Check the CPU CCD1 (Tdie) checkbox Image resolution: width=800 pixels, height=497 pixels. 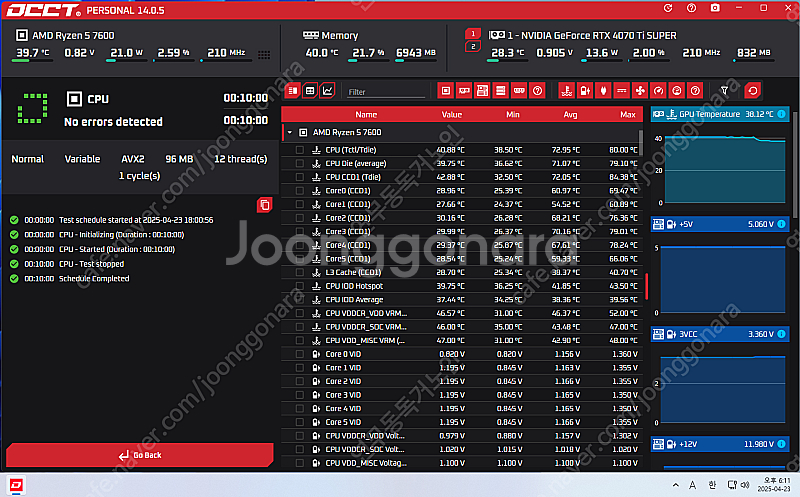299,177
